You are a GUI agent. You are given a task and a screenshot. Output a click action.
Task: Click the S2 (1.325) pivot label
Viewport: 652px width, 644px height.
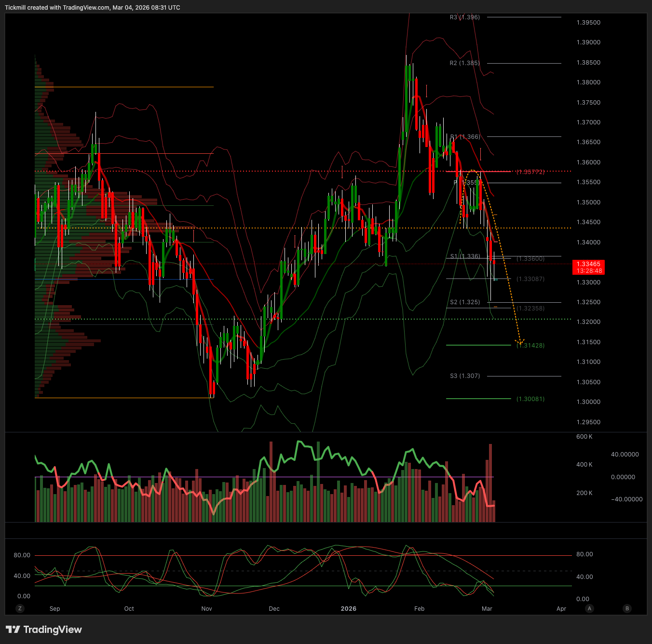[x=465, y=302]
